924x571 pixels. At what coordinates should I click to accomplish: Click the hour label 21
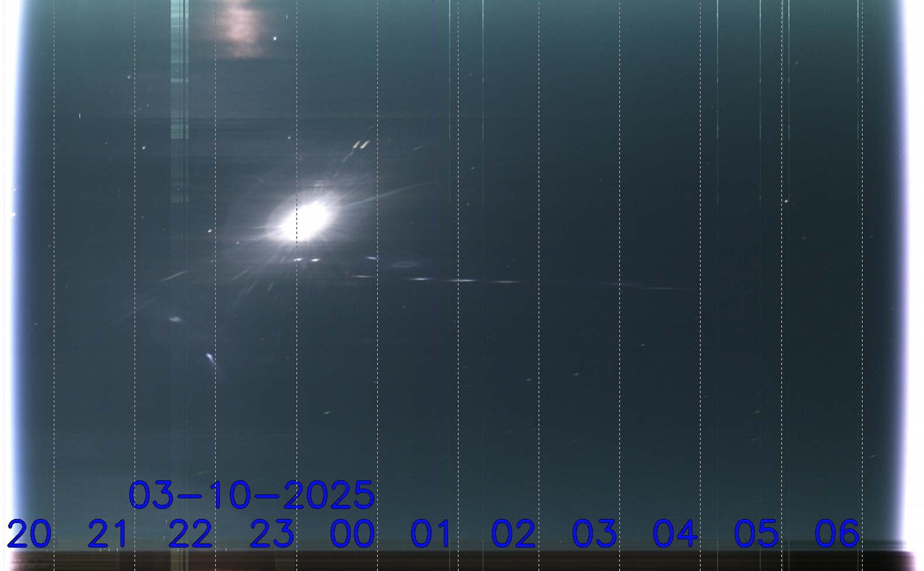pyautogui.click(x=108, y=534)
